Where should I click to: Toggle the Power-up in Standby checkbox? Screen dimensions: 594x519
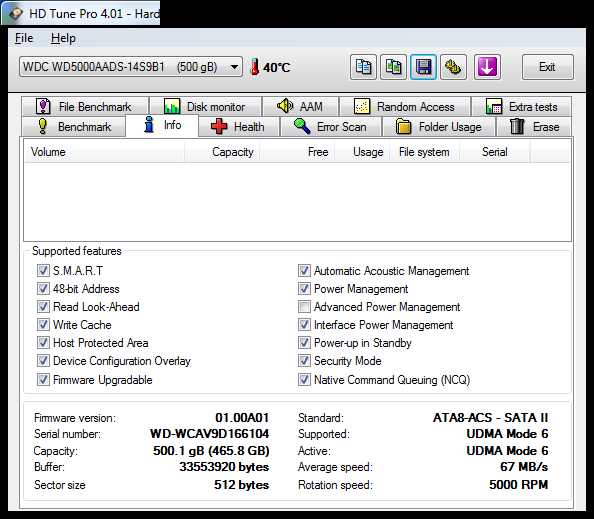click(304, 342)
